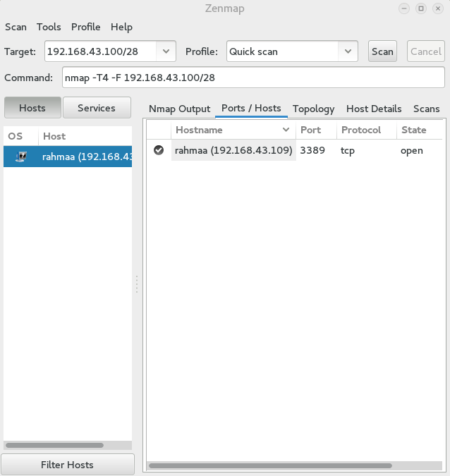Open the Tools menu
Image resolution: width=450 pixels, height=476 pixels.
tap(49, 27)
